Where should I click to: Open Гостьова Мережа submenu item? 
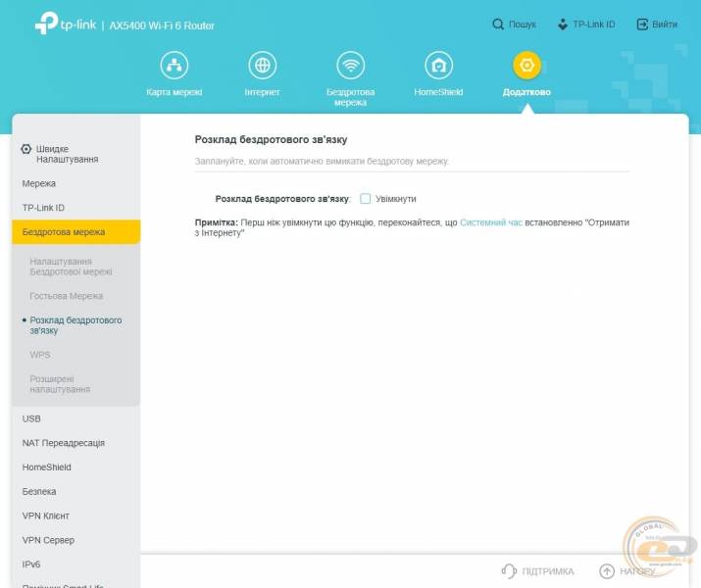(66, 296)
